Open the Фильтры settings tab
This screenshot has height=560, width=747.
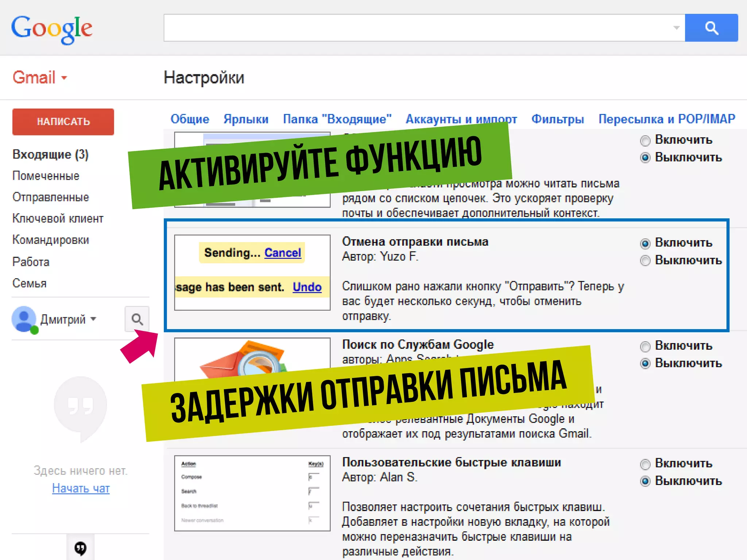pyautogui.click(x=557, y=119)
